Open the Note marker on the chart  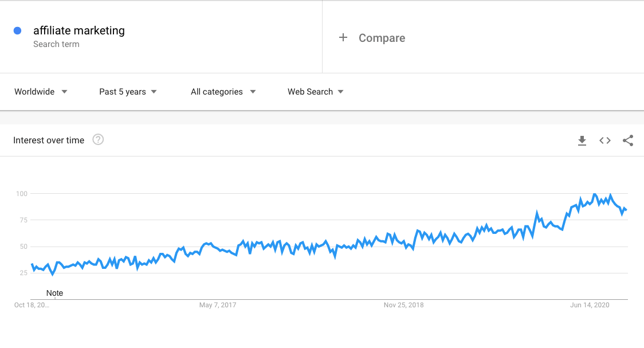(54, 293)
